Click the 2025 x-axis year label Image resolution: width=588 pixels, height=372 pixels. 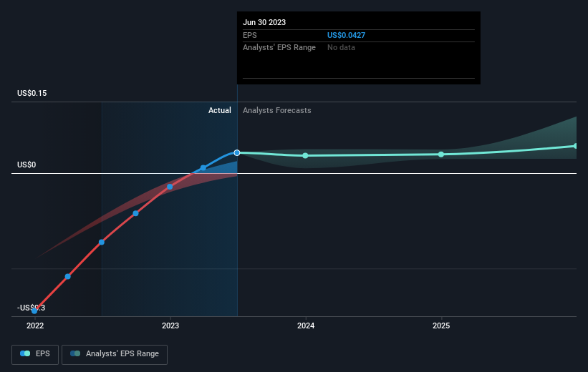pos(441,325)
